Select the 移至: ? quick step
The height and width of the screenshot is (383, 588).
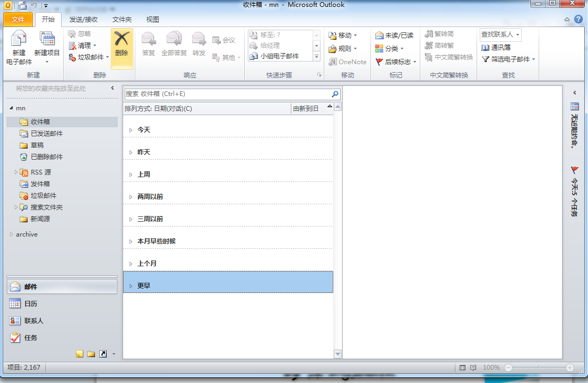pos(280,35)
